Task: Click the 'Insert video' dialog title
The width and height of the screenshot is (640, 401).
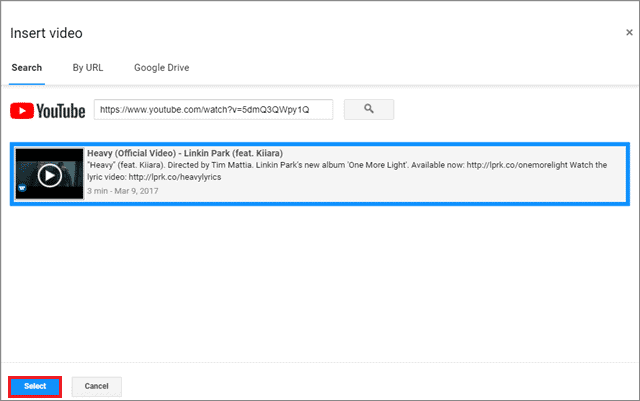Action: [x=46, y=33]
